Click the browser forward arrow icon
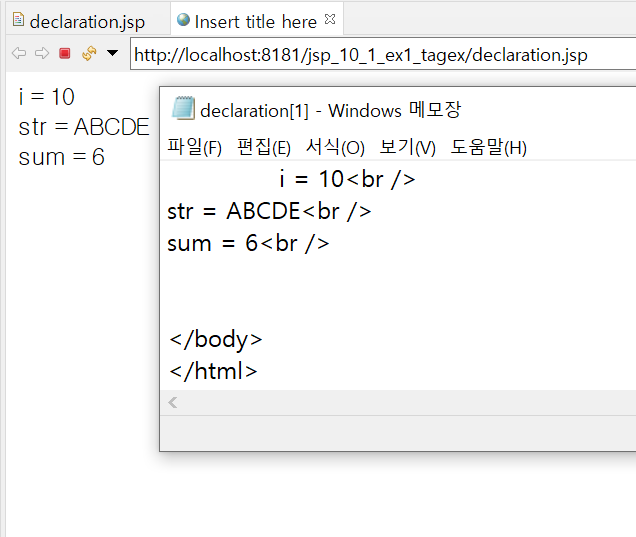636x537 pixels. [x=42, y=53]
